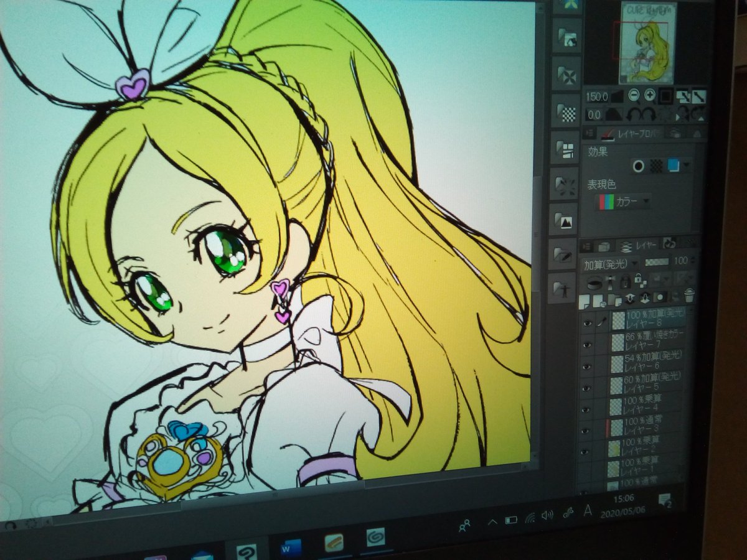Open the pen-icon material folder
This screenshot has width=747, height=560.
point(564,254)
